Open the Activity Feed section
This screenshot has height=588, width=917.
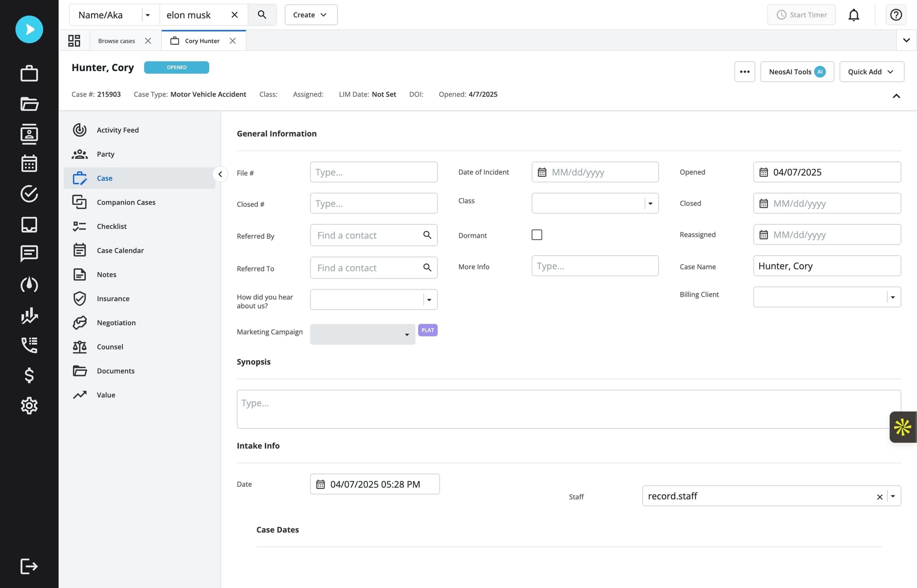coord(118,130)
